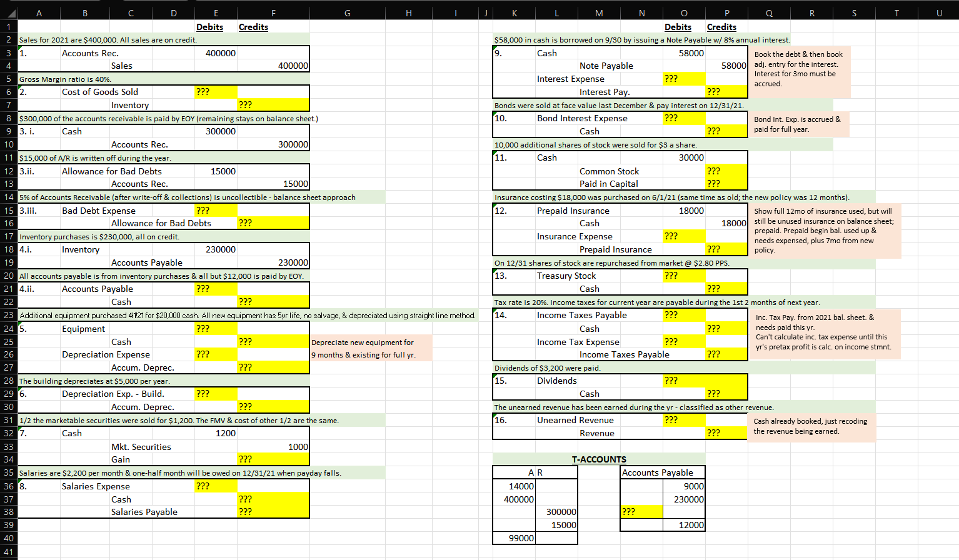The image size is (959, 560).
Task: Select the 400000 debit beside Accounts Rec.
Action: coord(216,53)
